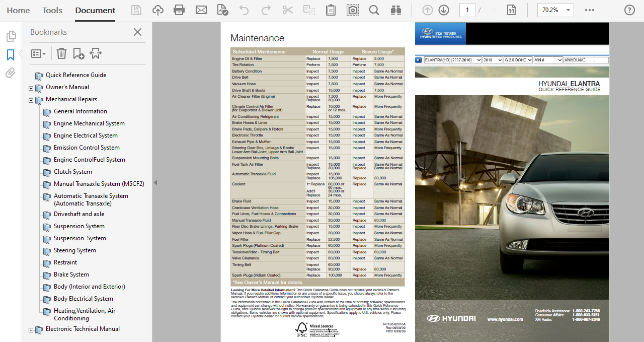The height and width of the screenshot is (342, 644).
Task: Collapse the navigation pane divider arrow
Action: 155,183
